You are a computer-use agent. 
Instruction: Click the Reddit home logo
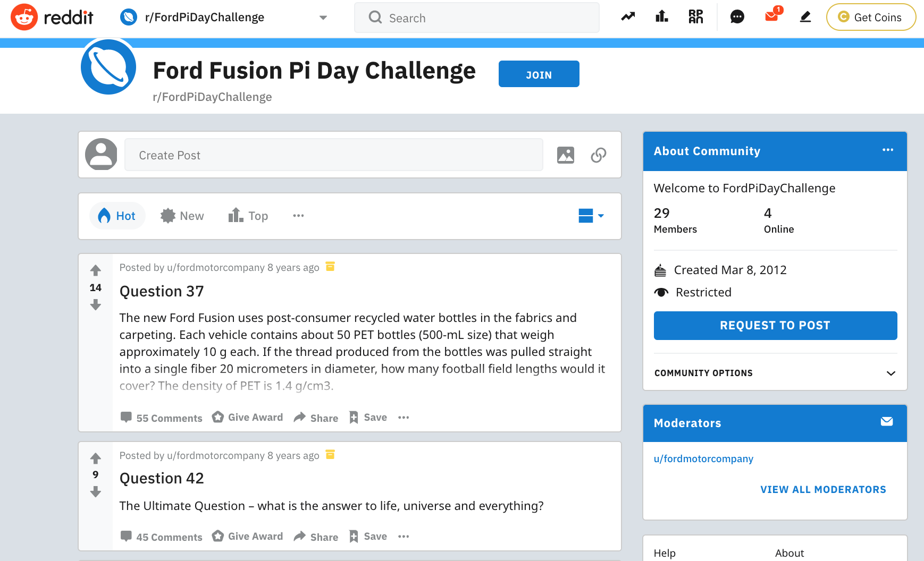click(x=52, y=17)
